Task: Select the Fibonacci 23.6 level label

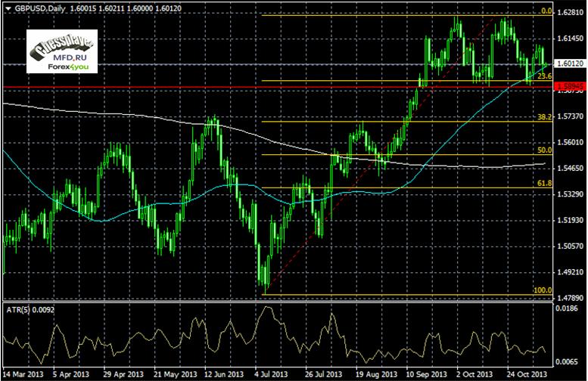Action: (x=543, y=77)
